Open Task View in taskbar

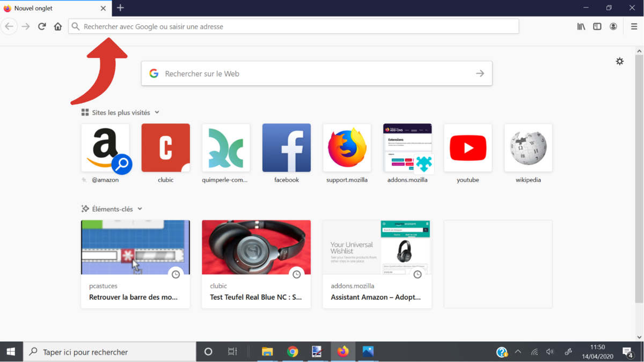click(x=232, y=352)
